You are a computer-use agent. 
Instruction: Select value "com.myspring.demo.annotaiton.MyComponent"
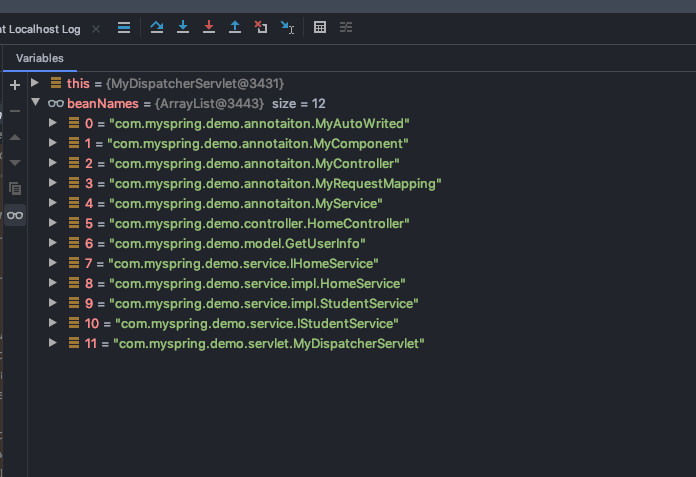[x=258, y=143]
